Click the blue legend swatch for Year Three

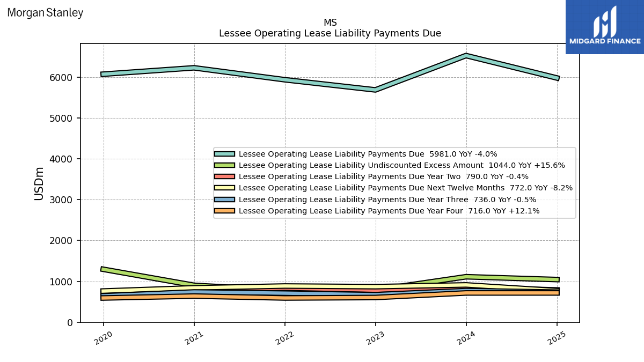(224, 200)
